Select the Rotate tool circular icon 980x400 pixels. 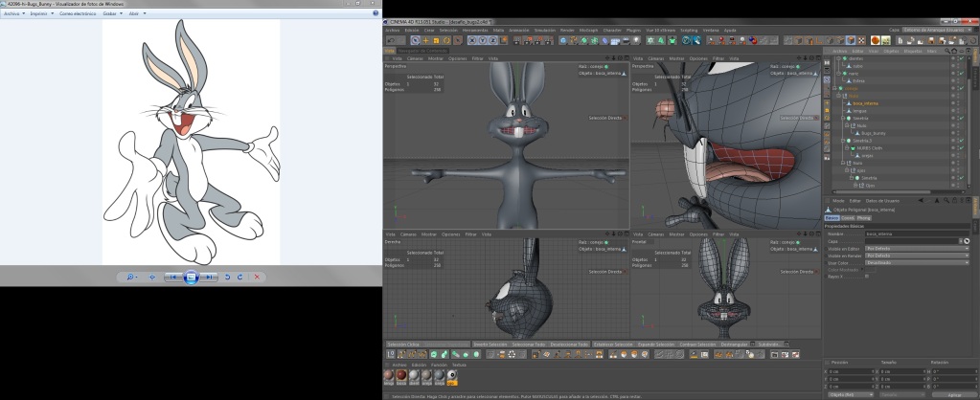[446, 40]
